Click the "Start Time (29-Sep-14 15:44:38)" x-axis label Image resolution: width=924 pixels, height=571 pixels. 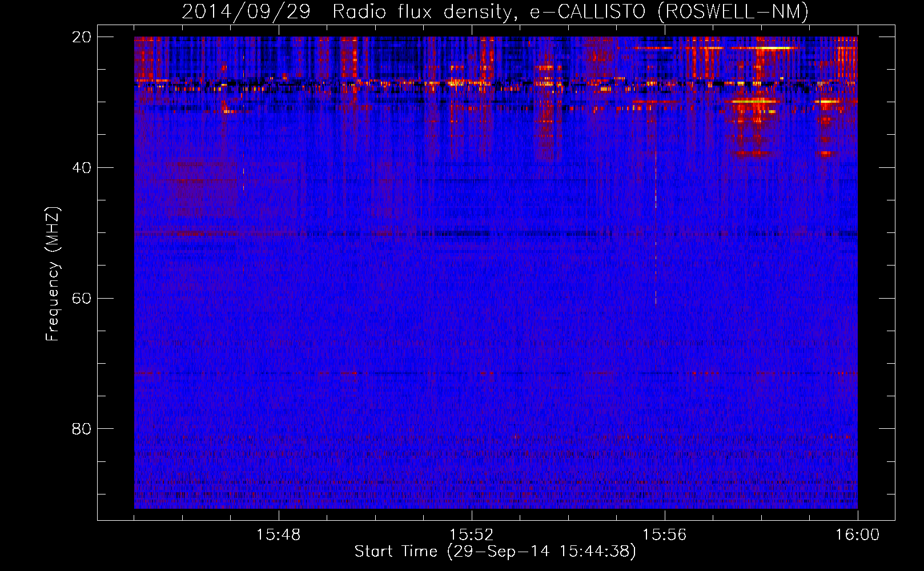coord(495,552)
